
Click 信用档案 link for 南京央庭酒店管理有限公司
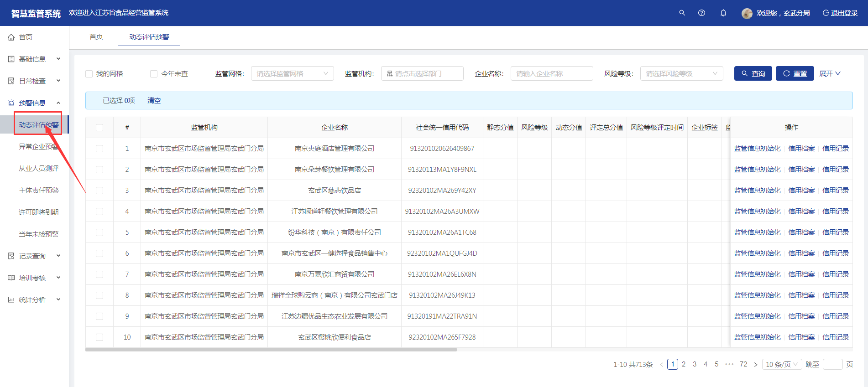click(801, 149)
